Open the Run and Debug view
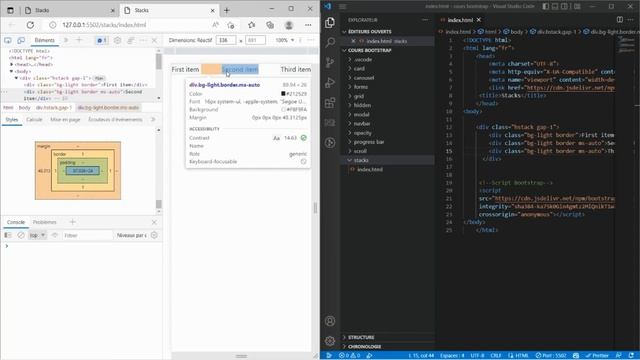This screenshot has height=360, width=640. 330,82
